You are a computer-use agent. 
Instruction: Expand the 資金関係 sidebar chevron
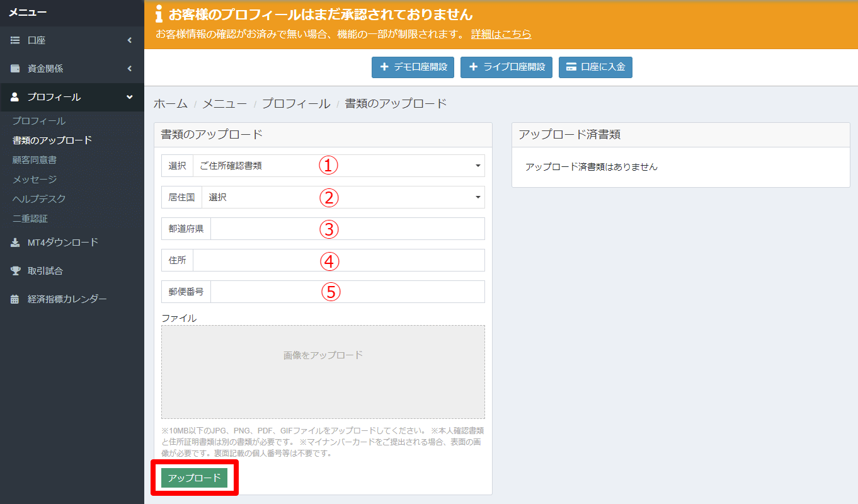(x=130, y=69)
